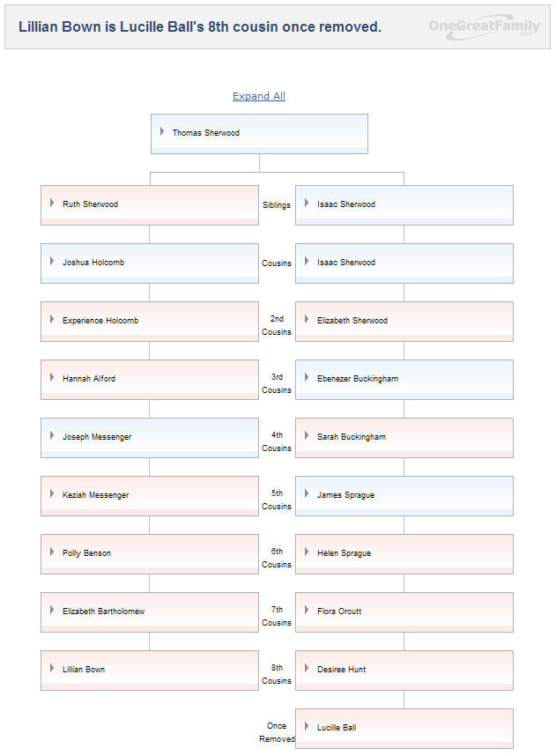556x756 pixels.
Task: Expand the James Sprague arrow
Action: (x=307, y=494)
